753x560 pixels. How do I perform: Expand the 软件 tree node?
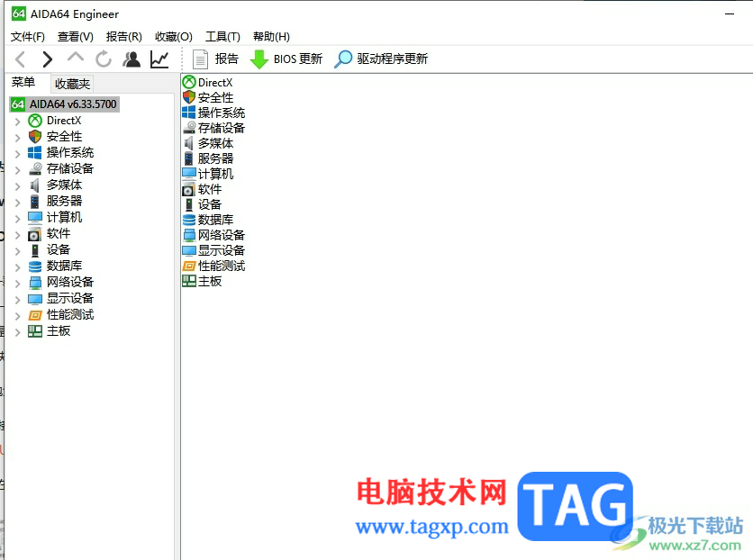(x=18, y=235)
